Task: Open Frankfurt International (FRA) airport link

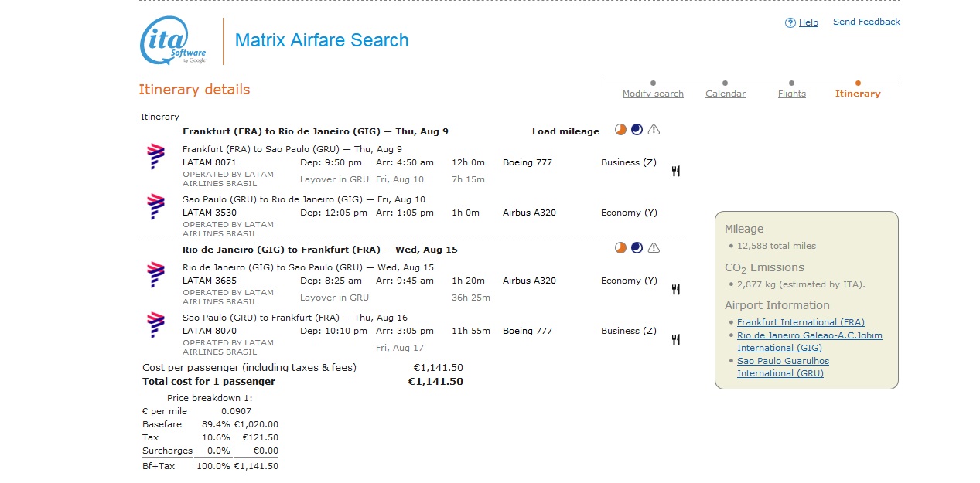Action: click(801, 322)
